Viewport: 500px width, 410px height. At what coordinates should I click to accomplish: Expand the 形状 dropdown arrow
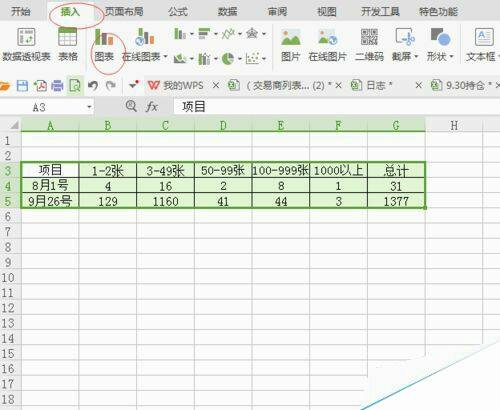tap(452, 57)
